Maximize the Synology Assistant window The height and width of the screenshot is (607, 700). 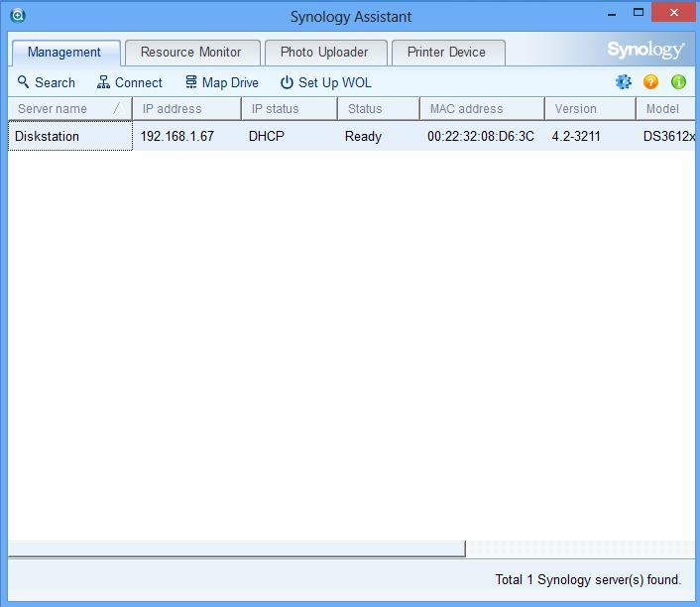pyautogui.click(x=639, y=13)
